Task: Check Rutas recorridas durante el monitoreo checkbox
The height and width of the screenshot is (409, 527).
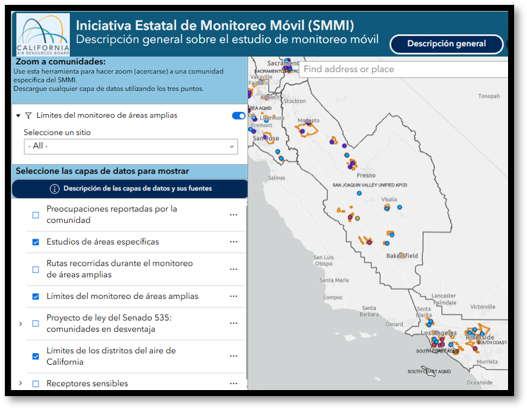Action: tap(36, 270)
